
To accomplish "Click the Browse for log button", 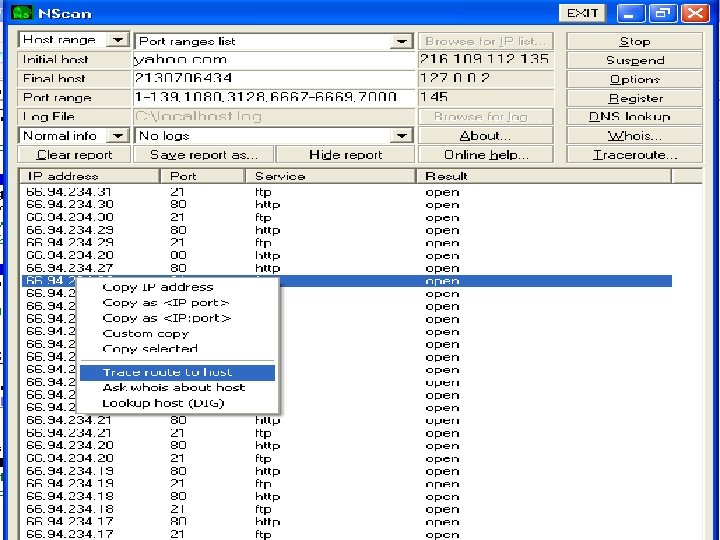I will point(485,117).
